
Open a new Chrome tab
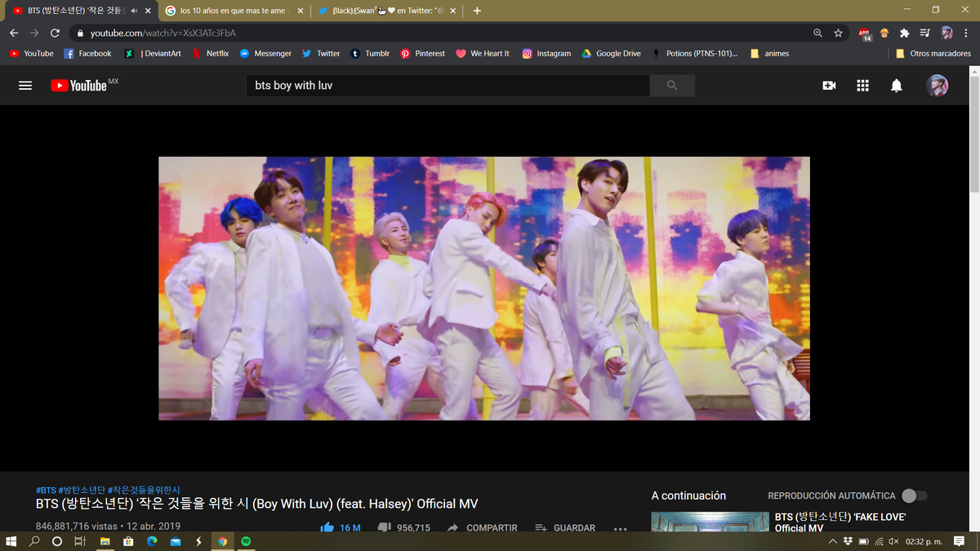pos(477,11)
